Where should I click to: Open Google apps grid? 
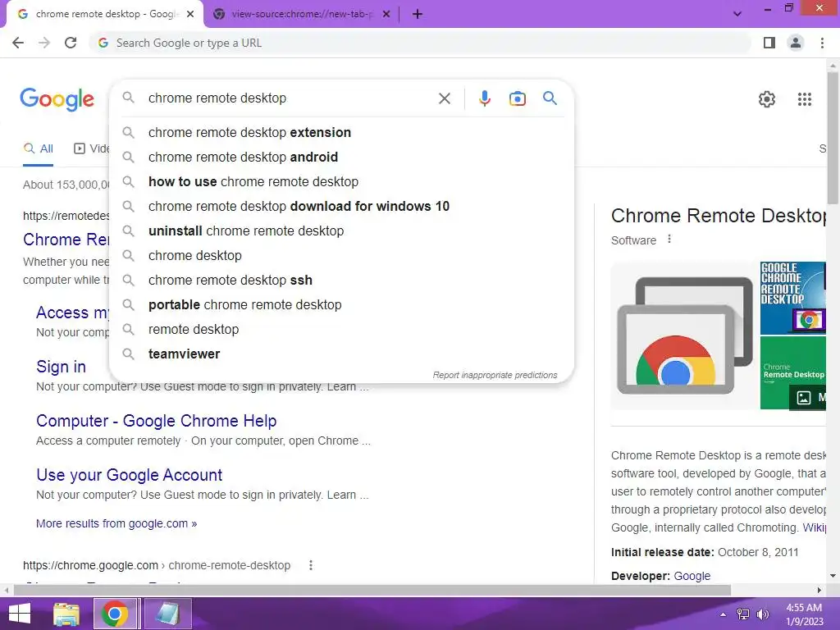coord(804,99)
